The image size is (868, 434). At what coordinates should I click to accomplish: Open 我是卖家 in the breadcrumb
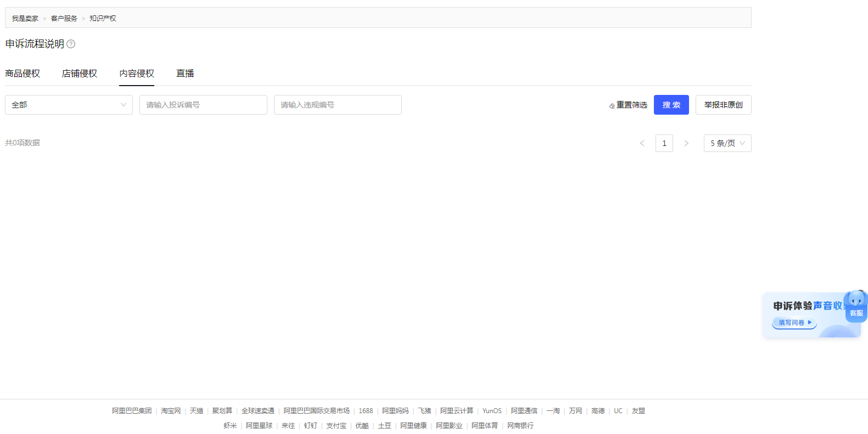[x=25, y=18]
